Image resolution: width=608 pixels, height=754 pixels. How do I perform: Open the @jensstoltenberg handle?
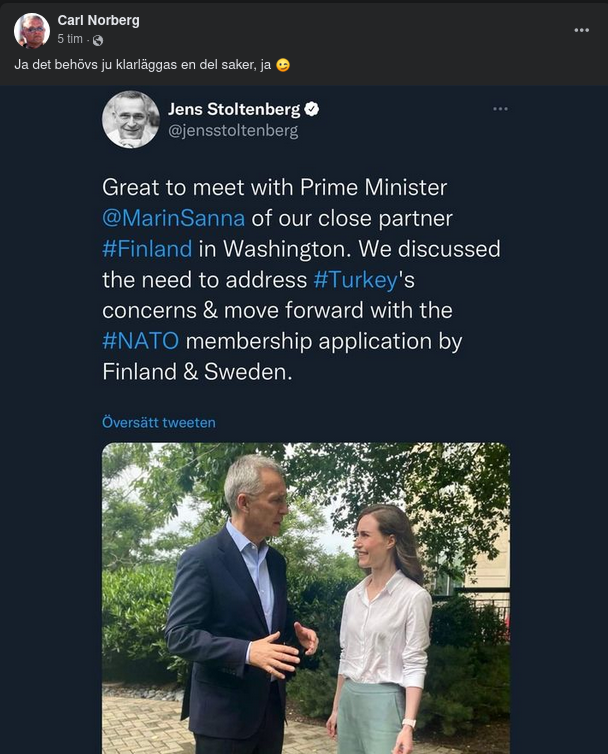coord(232,130)
